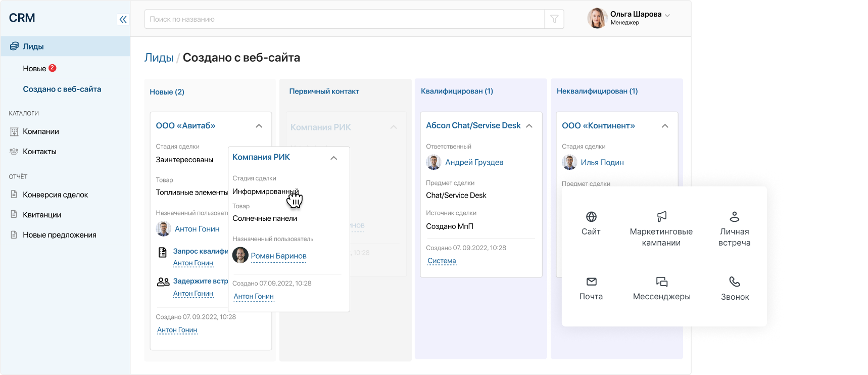Select the Звонок phone icon
The height and width of the screenshot is (375, 868).
735,282
